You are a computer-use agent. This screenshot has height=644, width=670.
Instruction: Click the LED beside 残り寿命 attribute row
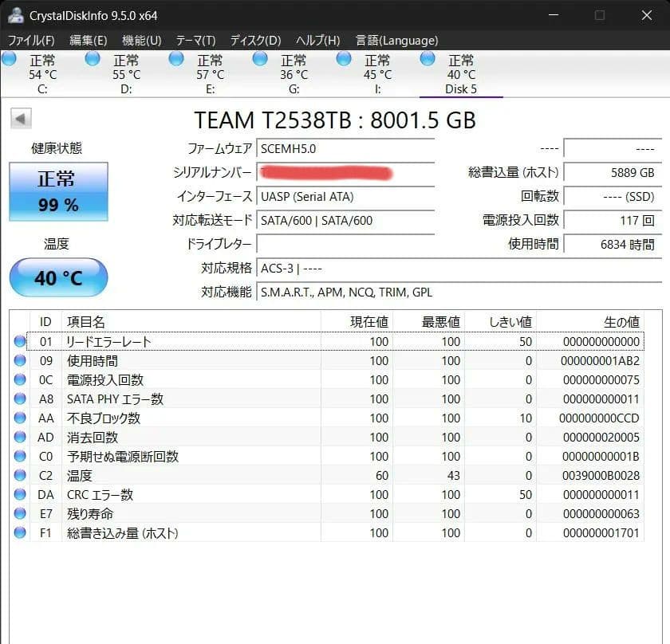20,512
